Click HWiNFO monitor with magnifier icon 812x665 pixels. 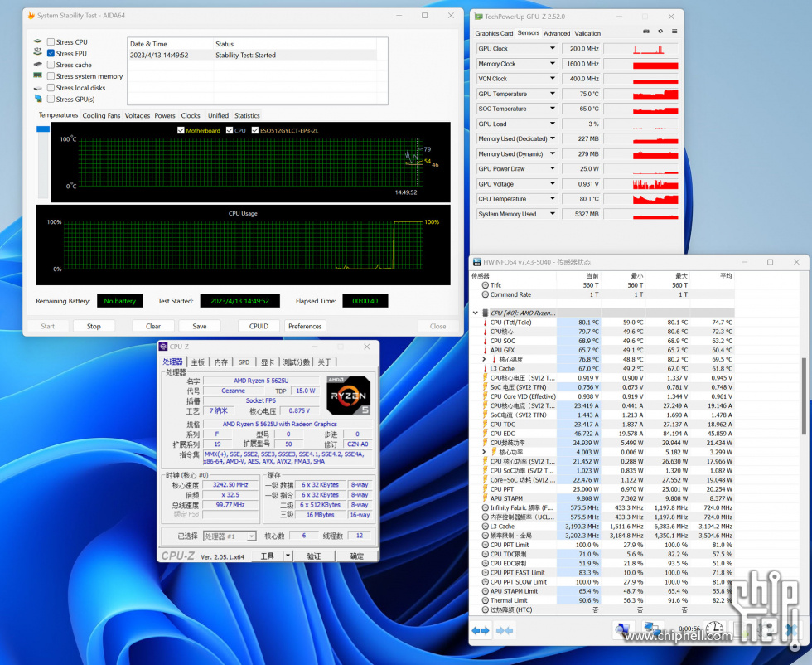(623, 629)
